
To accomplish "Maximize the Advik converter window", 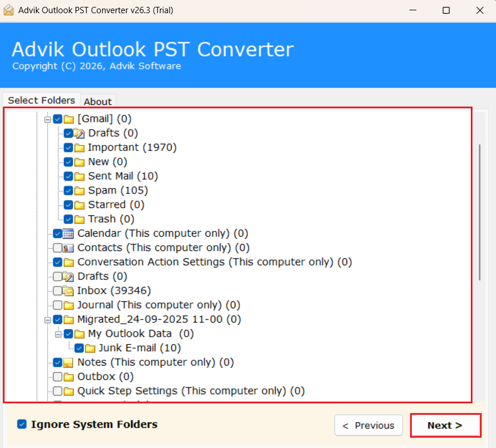I will 446,10.
